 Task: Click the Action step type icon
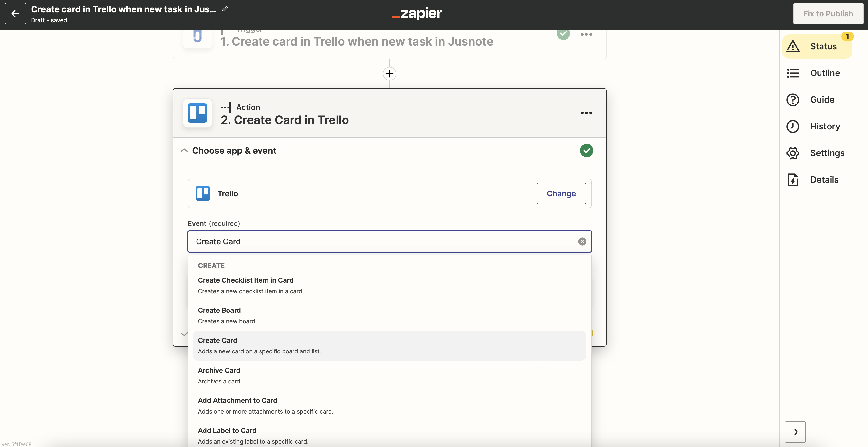coord(226,107)
